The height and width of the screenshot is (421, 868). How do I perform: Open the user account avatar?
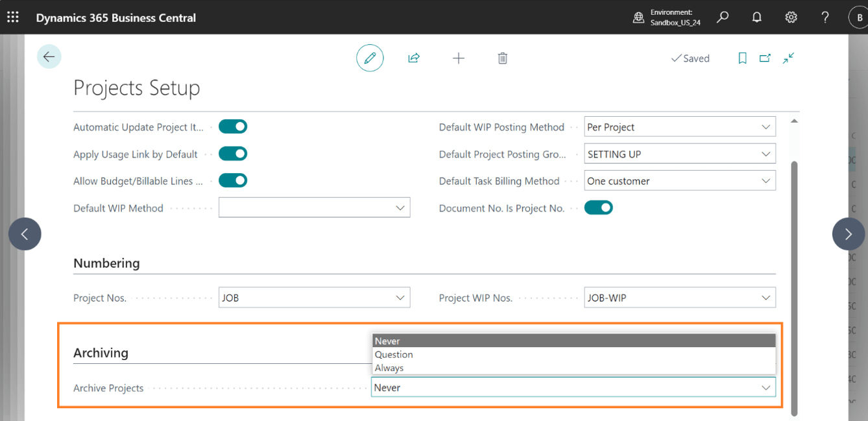(x=860, y=18)
